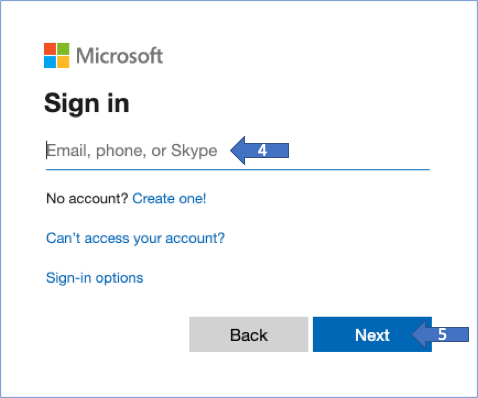Image resolution: width=478 pixels, height=398 pixels.
Task: Click the number 4 on the arrow
Action: click(x=262, y=151)
